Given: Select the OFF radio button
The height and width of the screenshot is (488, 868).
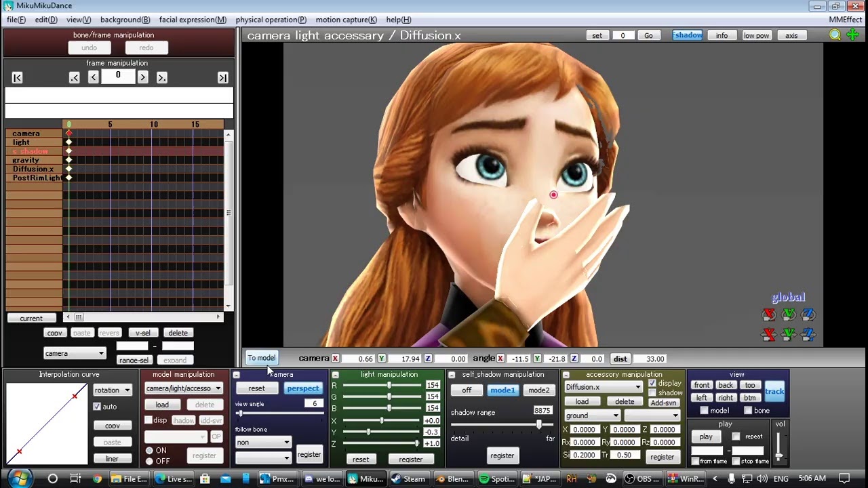Looking at the screenshot, I should (149, 462).
